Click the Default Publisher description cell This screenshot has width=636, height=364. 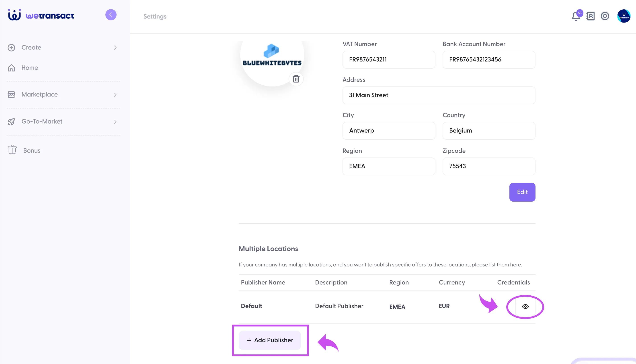pos(339,306)
